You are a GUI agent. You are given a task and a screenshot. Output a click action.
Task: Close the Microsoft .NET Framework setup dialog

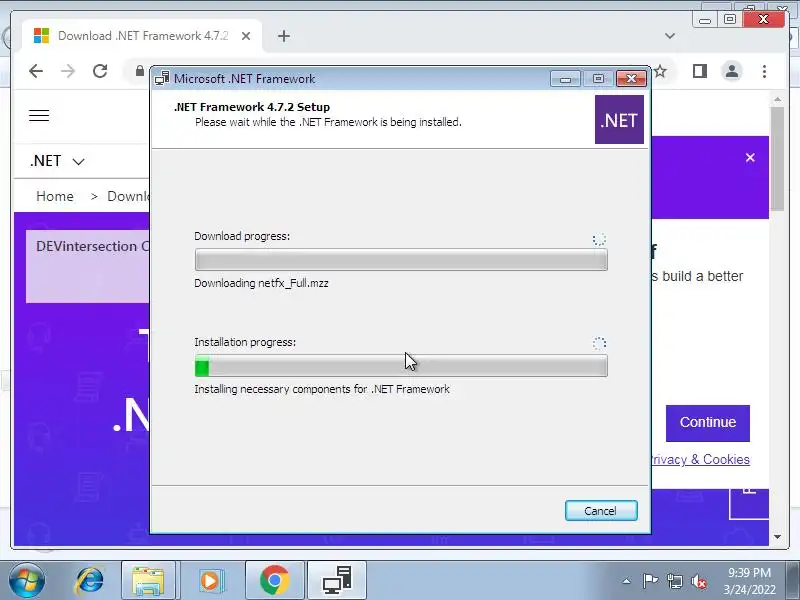pyautogui.click(x=632, y=79)
